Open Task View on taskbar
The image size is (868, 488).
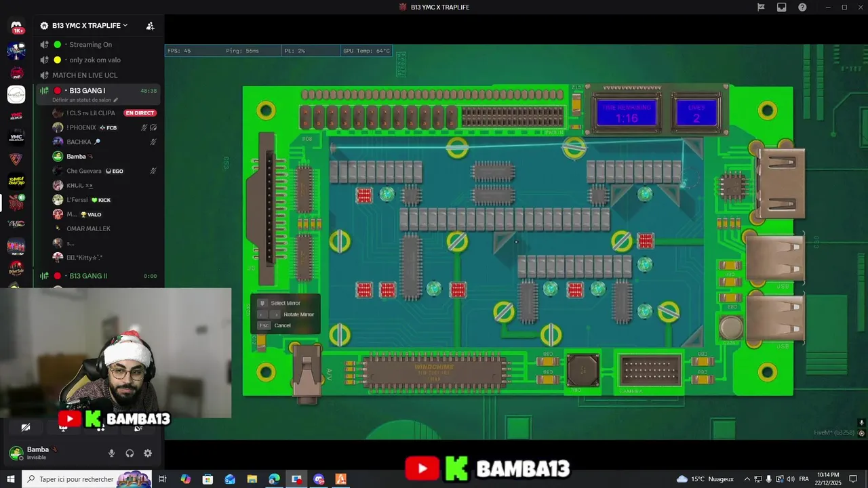click(163, 479)
